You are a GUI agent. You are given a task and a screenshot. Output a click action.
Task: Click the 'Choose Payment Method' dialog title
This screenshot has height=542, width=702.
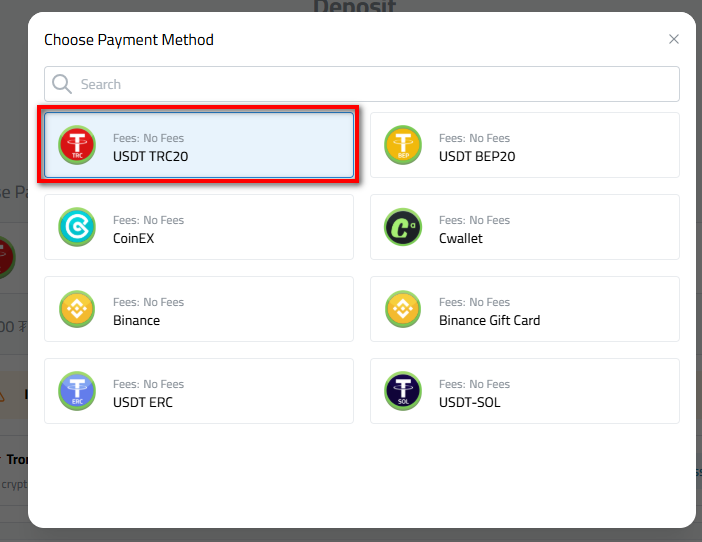tap(129, 40)
